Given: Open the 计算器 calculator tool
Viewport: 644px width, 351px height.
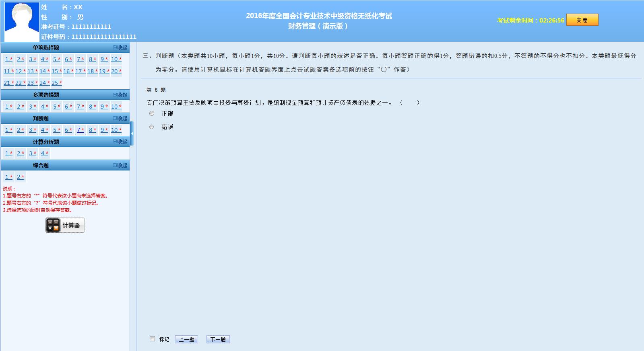Looking at the screenshot, I should coord(65,225).
